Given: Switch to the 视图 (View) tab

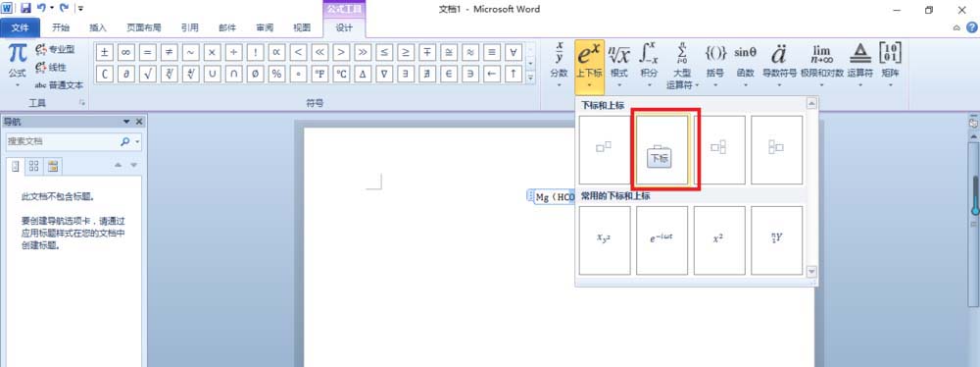Looking at the screenshot, I should [302, 27].
